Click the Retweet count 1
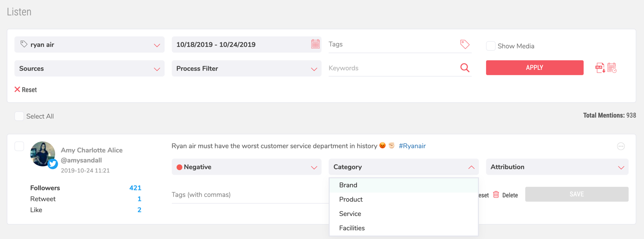 point(139,199)
